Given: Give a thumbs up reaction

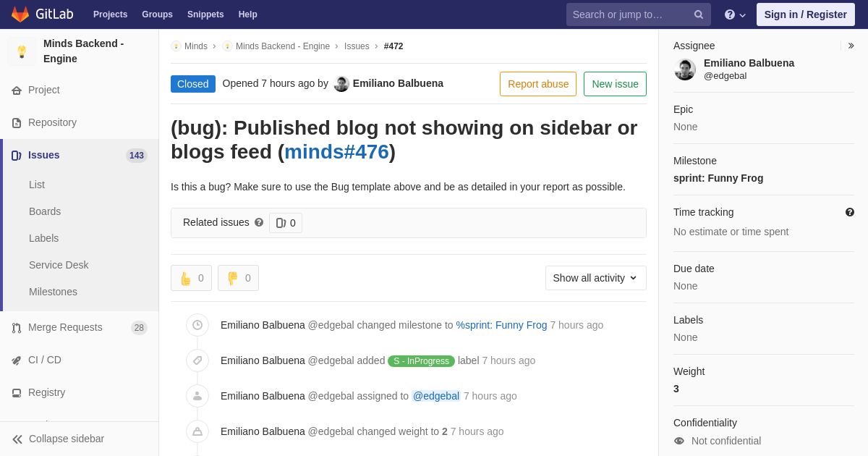Looking at the screenshot, I should point(192,278).
